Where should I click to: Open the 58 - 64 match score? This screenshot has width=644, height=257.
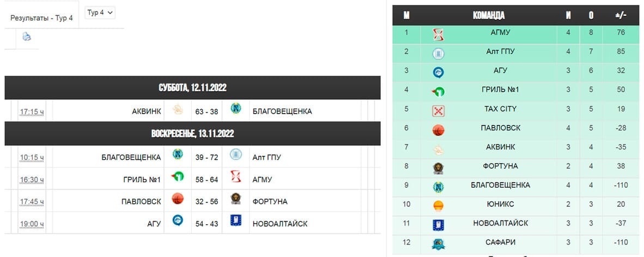tap(206, 180)
